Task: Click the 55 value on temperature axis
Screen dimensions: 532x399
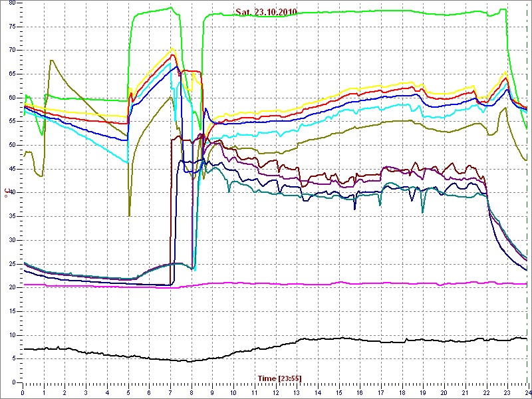Action: click(12, 122)
